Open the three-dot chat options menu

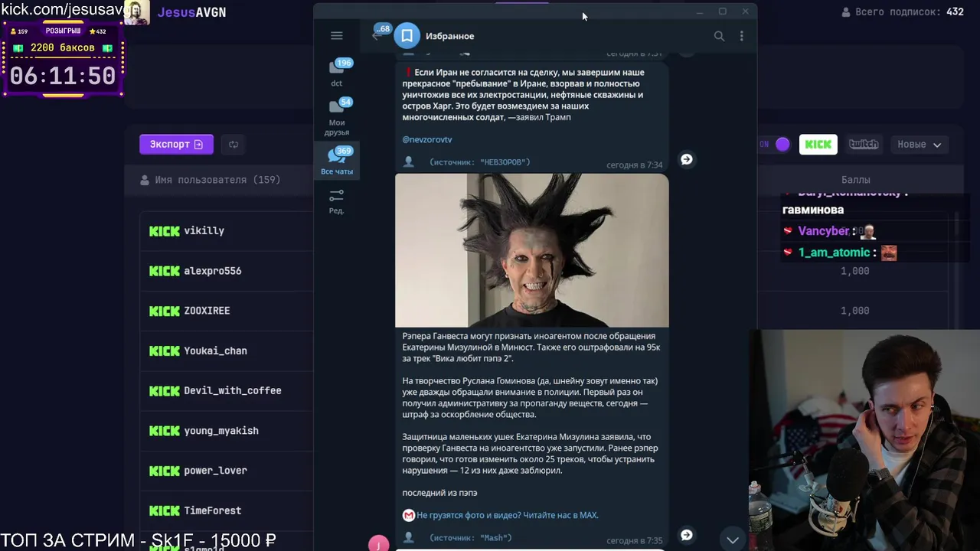pos(741,36)
